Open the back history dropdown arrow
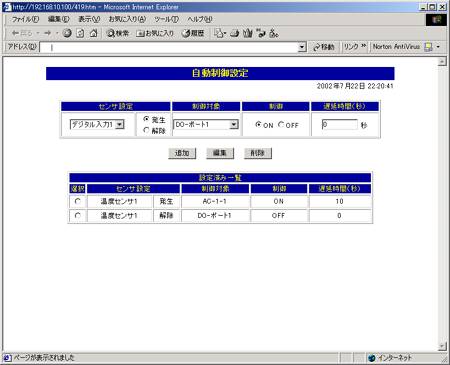Screen dimensions: 450x365 (38, 33)
